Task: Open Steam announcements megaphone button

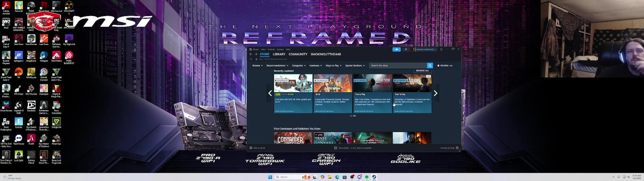Action: point(396,50)
